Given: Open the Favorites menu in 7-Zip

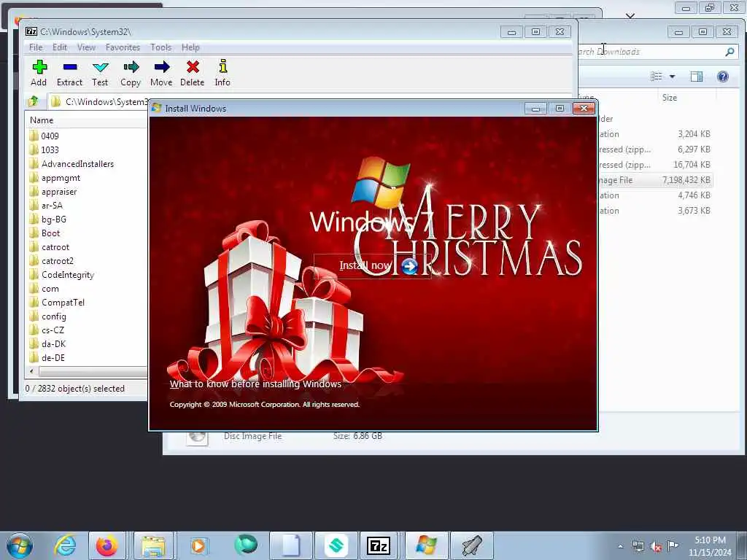Looking at the screenshot, I should 123,47.
